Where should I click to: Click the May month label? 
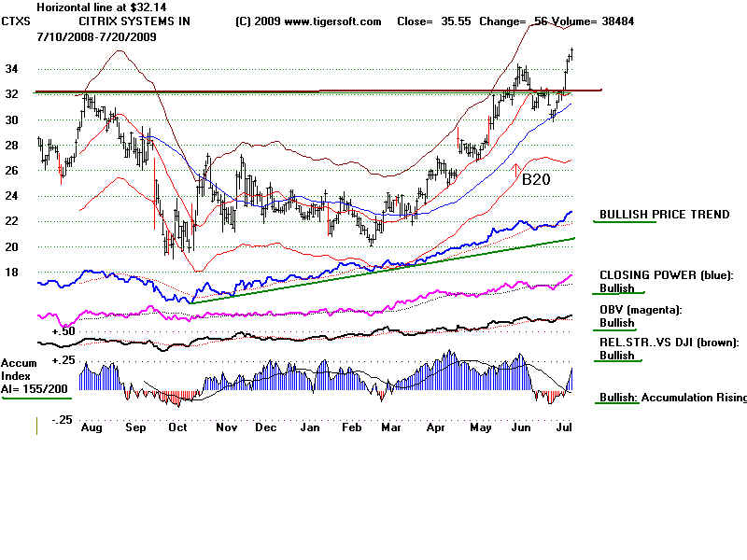tap(481, 427)
